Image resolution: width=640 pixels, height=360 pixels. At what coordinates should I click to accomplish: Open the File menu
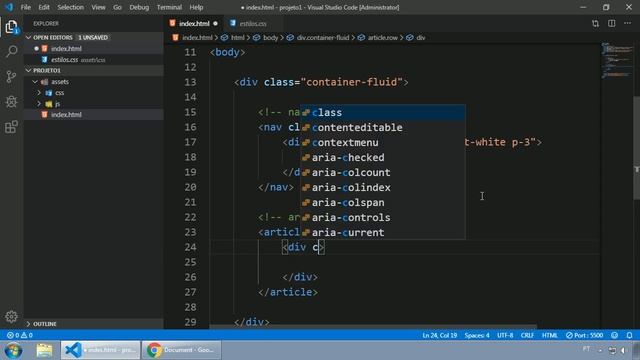tap(26, 7)
